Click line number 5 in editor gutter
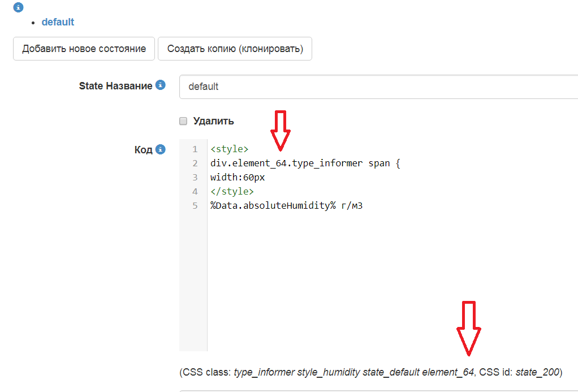The width and height of the screenshot is (578, 392). coord(195,206)
